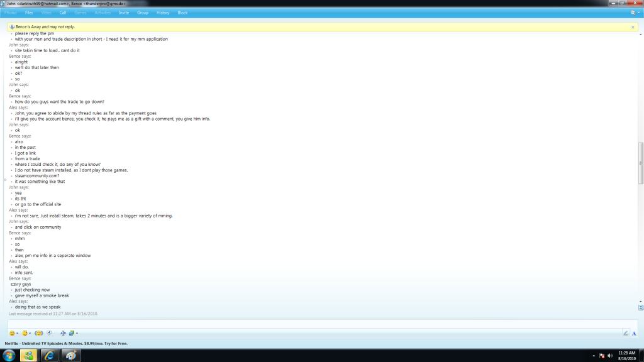Open the Windows Start menu
Image resolution: width=644 pixels, height=362 pixels.
(x=9, y=356)
